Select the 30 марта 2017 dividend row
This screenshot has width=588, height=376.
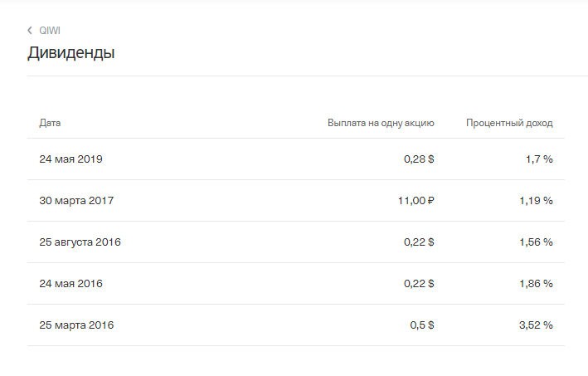(x=295, y=200)
